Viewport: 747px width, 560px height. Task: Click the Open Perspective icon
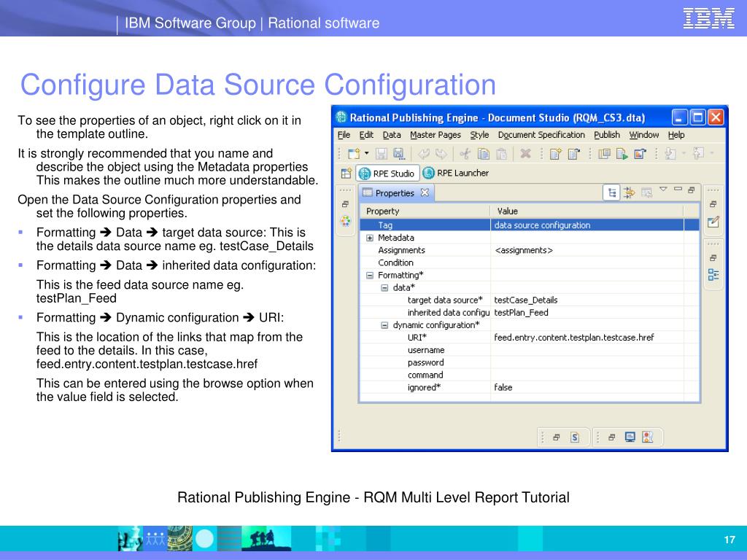(x=347, y=173)
